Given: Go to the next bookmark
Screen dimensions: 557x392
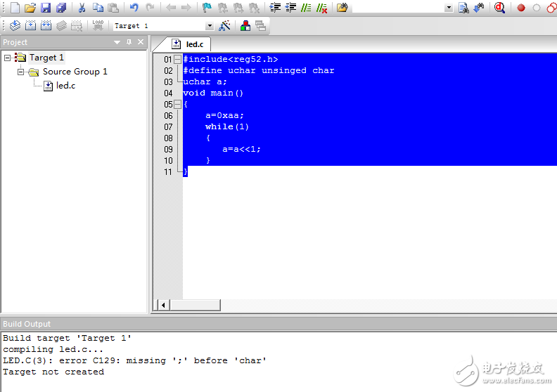Looking at the screenshot, I should 238,8.
